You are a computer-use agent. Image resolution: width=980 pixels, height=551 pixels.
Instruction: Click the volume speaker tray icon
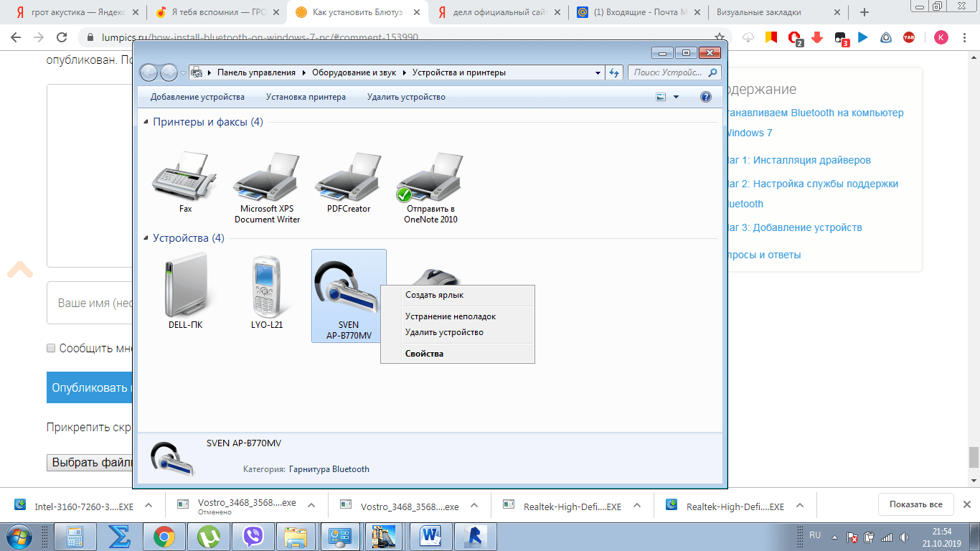[x=903, y=537]
